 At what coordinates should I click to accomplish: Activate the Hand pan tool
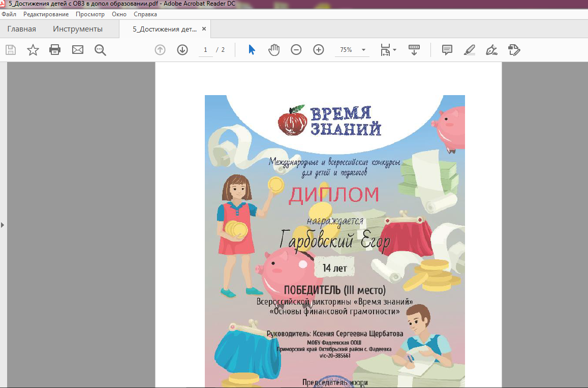point(274,50)
